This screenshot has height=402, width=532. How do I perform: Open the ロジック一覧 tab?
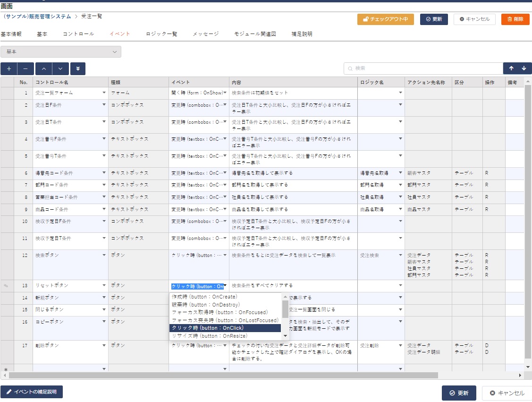pos(161,34)
